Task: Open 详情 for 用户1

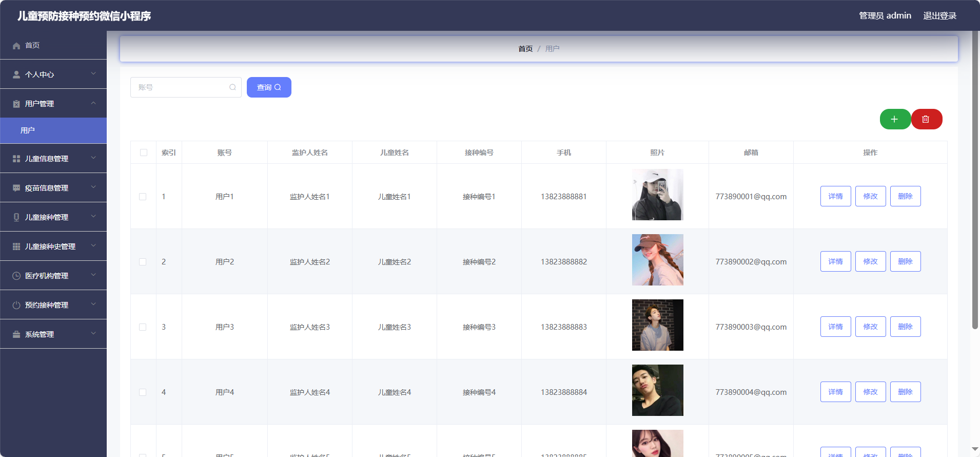Action: pos(836,196)
